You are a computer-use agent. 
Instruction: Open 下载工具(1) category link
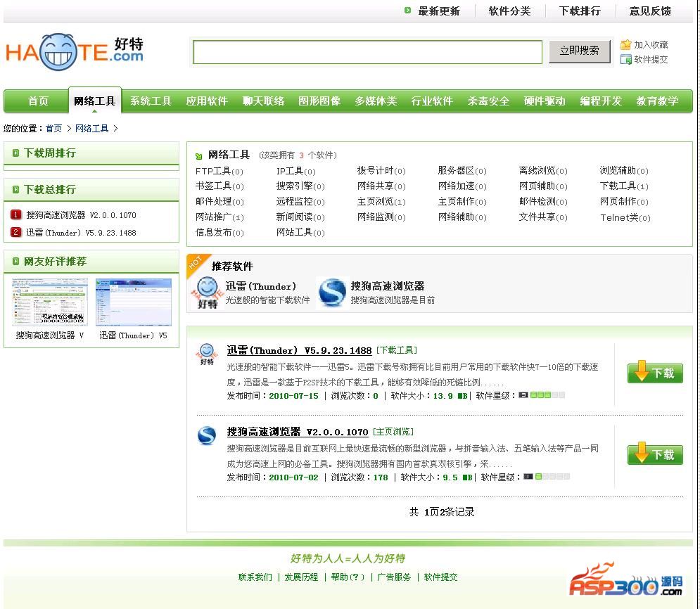coord(623,186)
